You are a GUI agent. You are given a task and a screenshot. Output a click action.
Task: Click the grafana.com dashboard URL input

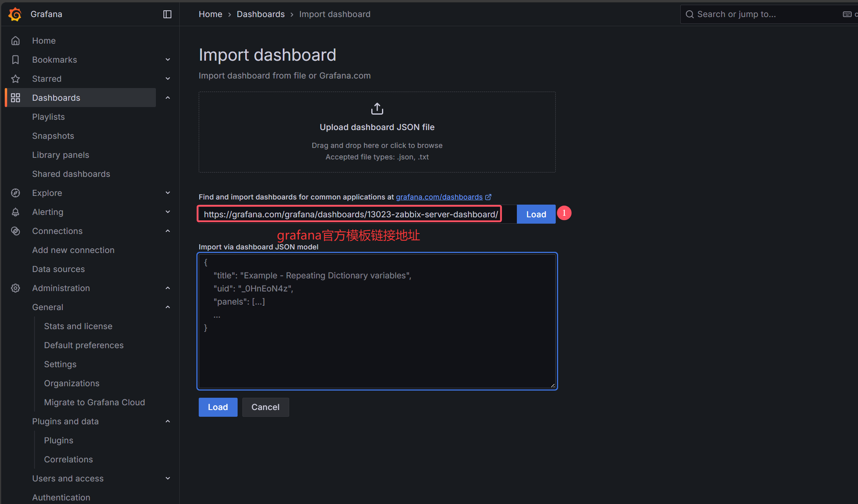pos(357,215)
